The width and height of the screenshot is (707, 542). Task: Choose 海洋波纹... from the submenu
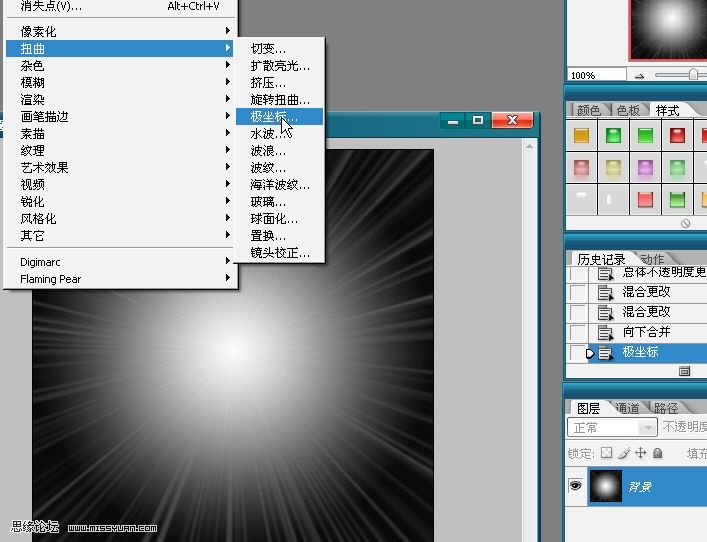click(280, 185)
